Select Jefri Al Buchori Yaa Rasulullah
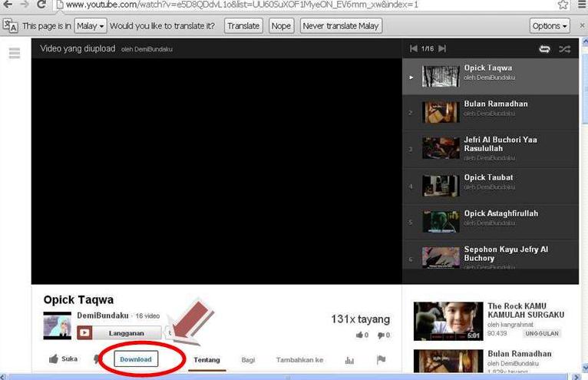Screen dimensions: 588x380 (490, 149)
